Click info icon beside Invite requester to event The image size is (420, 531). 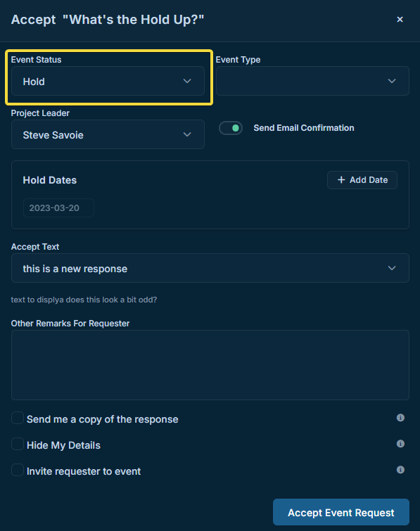(x=400, y=470)
